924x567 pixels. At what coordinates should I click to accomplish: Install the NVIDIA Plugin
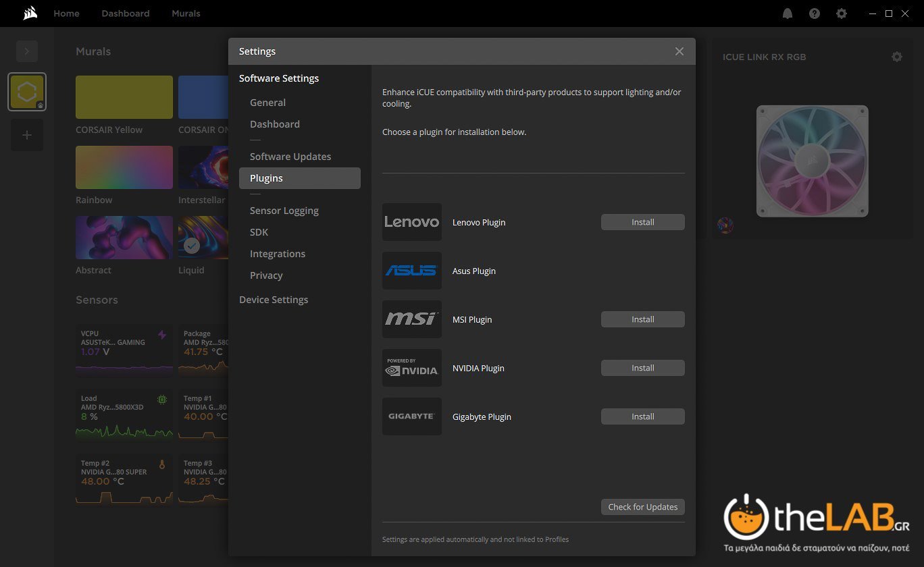click(643, 368)
